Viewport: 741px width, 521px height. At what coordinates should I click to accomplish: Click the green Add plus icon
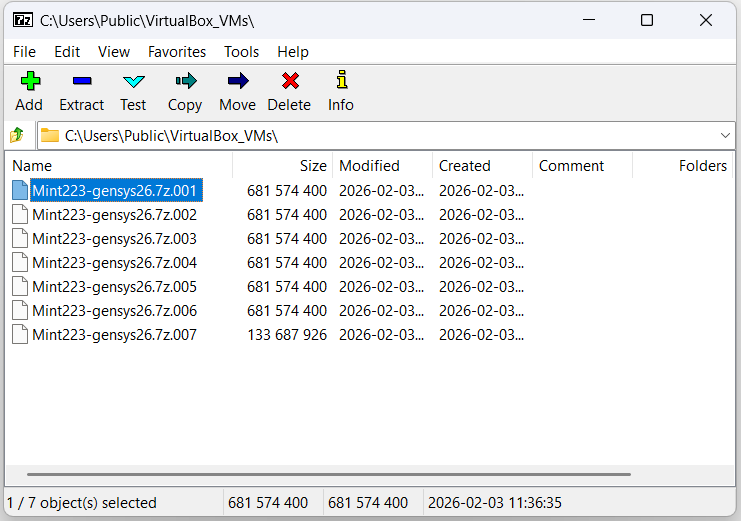coord(30,81)
